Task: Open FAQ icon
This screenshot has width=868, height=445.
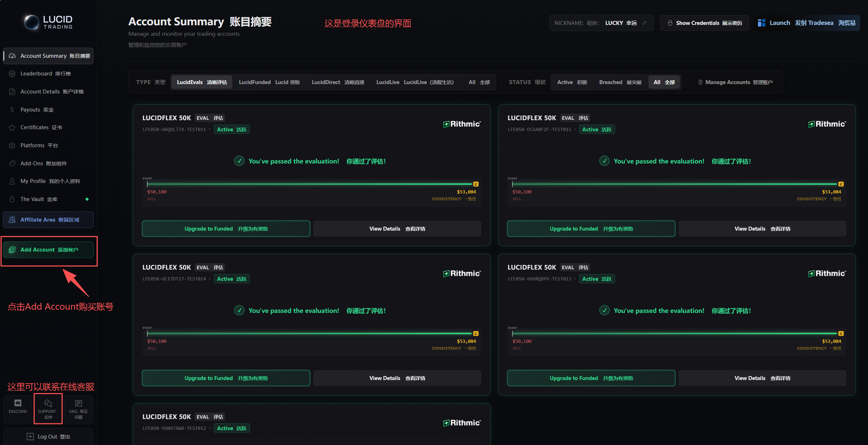Action: point(78,403)
